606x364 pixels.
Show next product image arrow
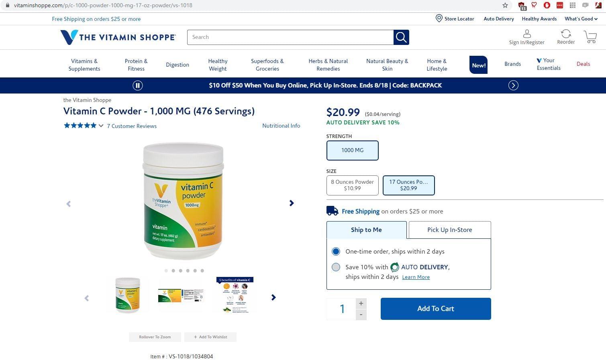292,203
